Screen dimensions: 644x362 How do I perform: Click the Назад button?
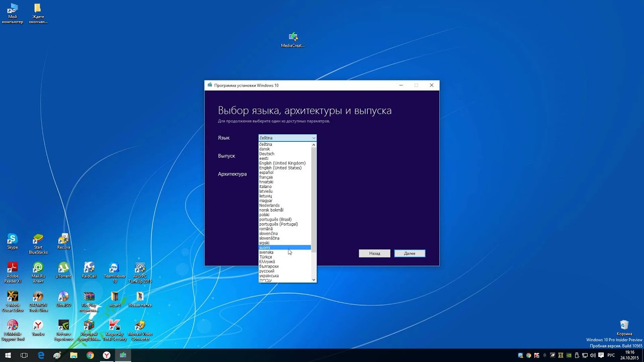[374, 253]
